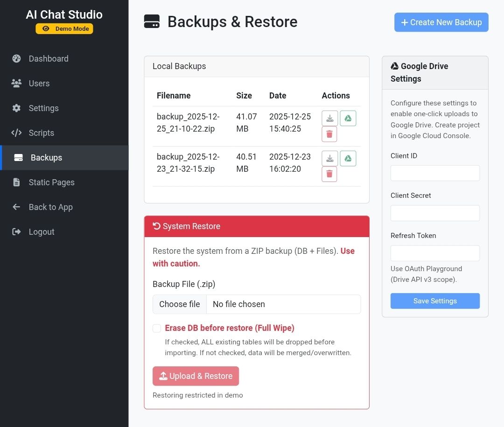Screen dimensions: 504x427
Task: Download the backup_2025-12-25 zip file
Action: point(330,119)
